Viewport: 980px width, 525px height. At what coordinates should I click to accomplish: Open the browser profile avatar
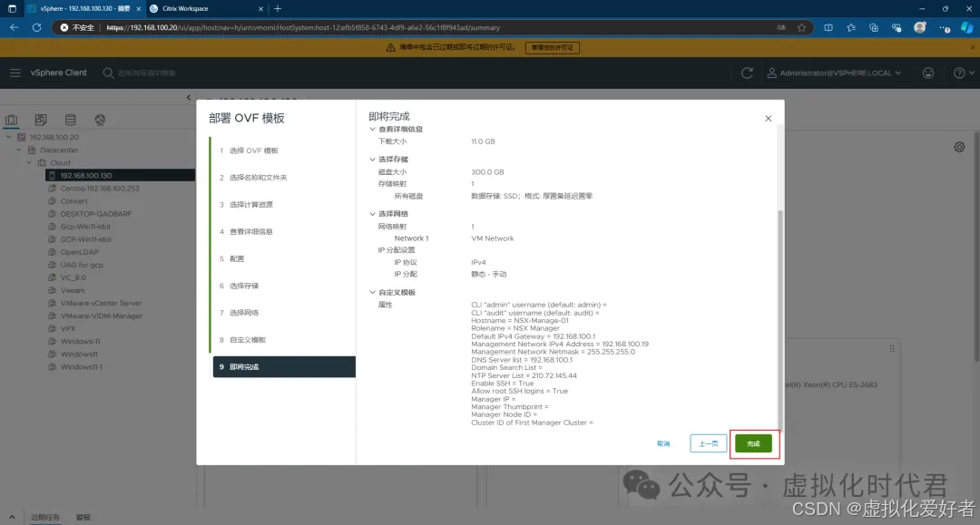point(919,27)
